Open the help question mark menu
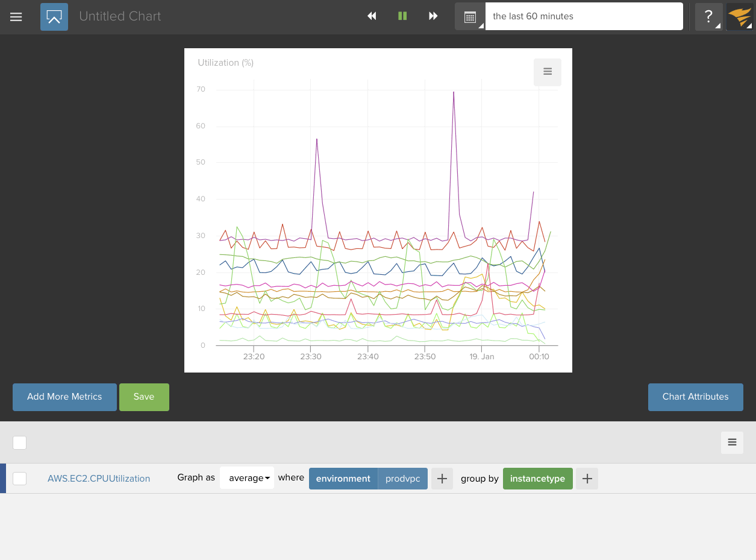 708,17
